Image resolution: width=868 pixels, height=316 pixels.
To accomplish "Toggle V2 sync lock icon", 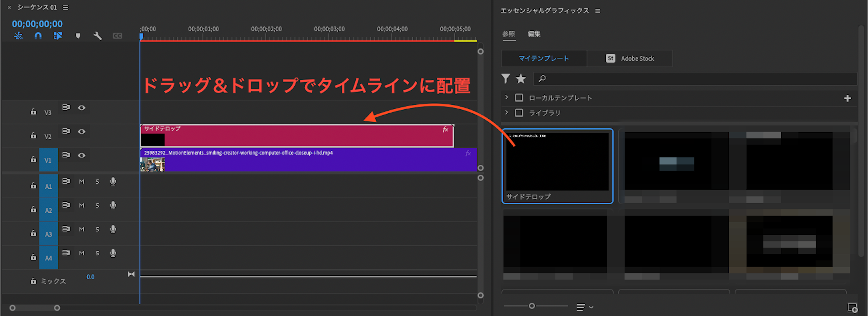I will (x=66, y=131).
